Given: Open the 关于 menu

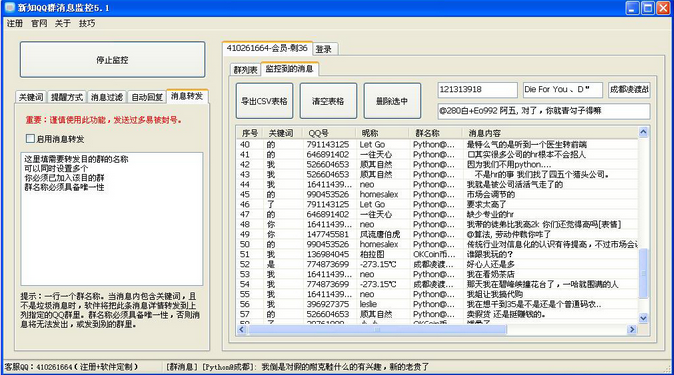Looking at the screenshot, I should click(63, 24).
